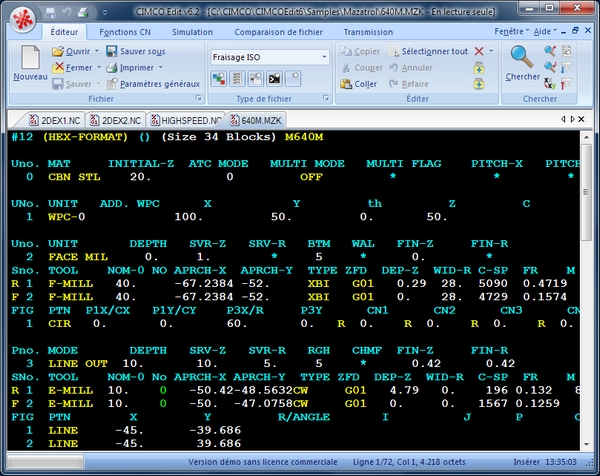Open the Simulation ribbon tab

(192, 32)
